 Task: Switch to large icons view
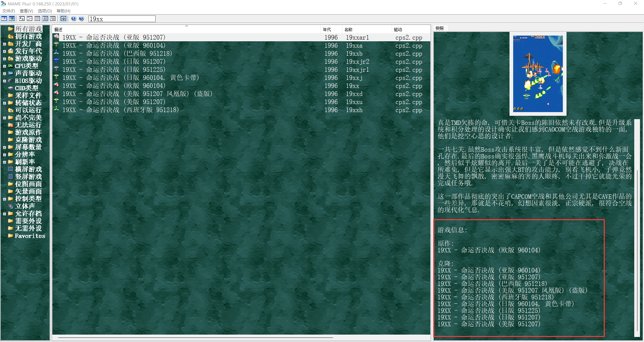pos(22,19)
